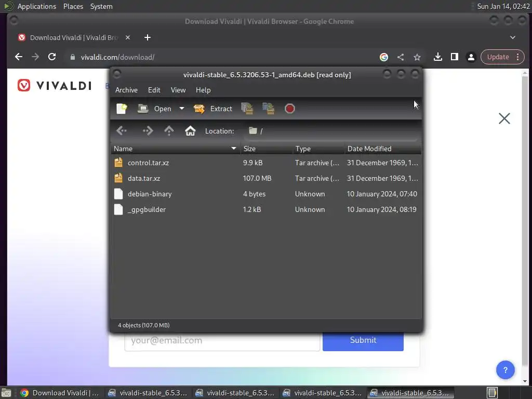
Task: Expand Chrome tab search chevron
Action: click(513, 37)
